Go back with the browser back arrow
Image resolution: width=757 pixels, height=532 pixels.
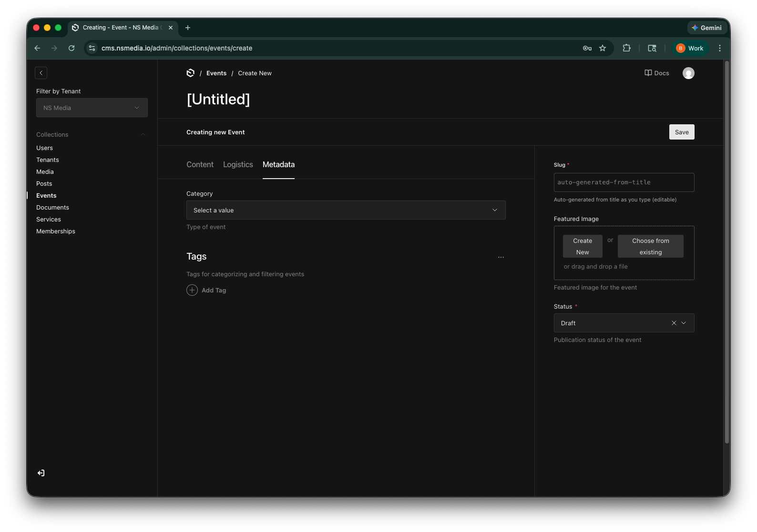pyautogui.click(x=37, y=48)
